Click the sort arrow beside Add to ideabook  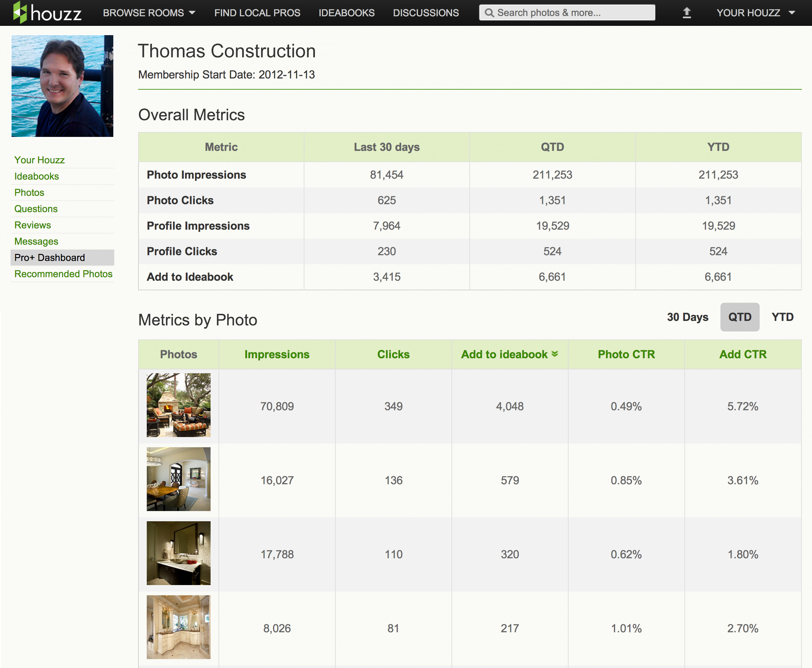click(555, 354)
